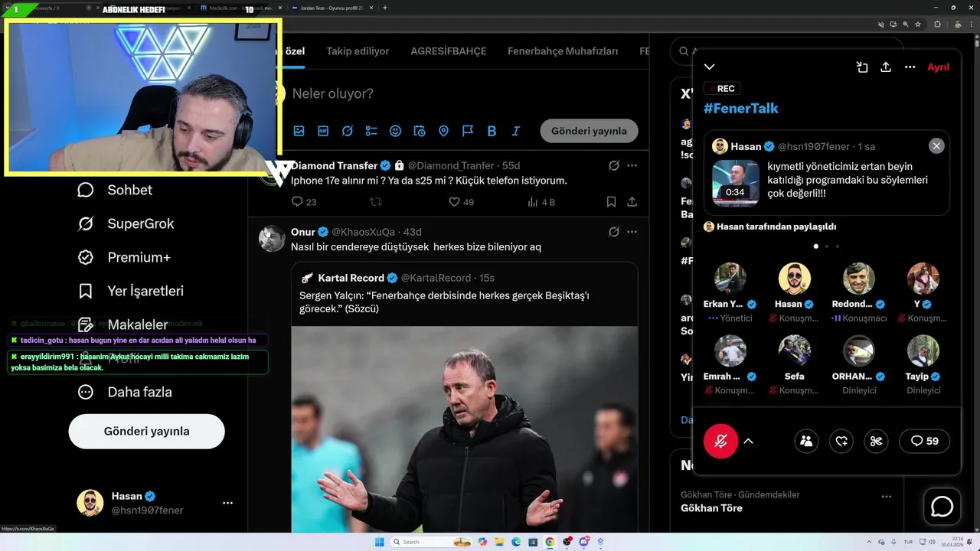Viewport: 980px width, 551px height.
Task: Schedule the post with calendar icon
Action: 420,131
